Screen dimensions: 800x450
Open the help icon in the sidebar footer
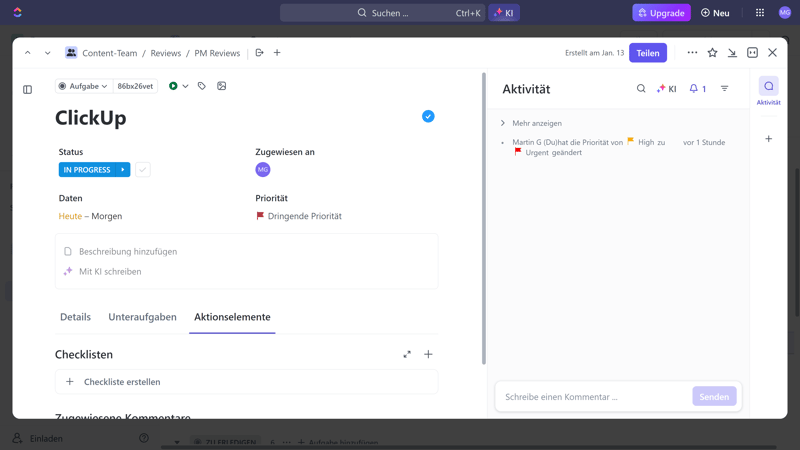(144, 438)
